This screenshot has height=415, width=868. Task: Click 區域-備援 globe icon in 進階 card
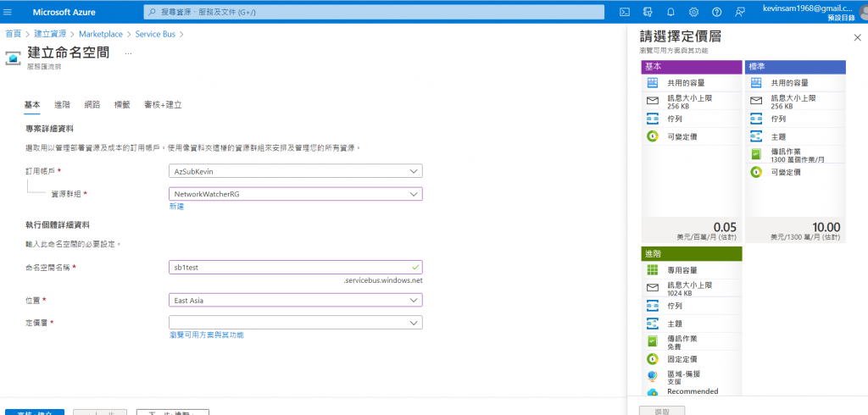[x=653, y=377]
